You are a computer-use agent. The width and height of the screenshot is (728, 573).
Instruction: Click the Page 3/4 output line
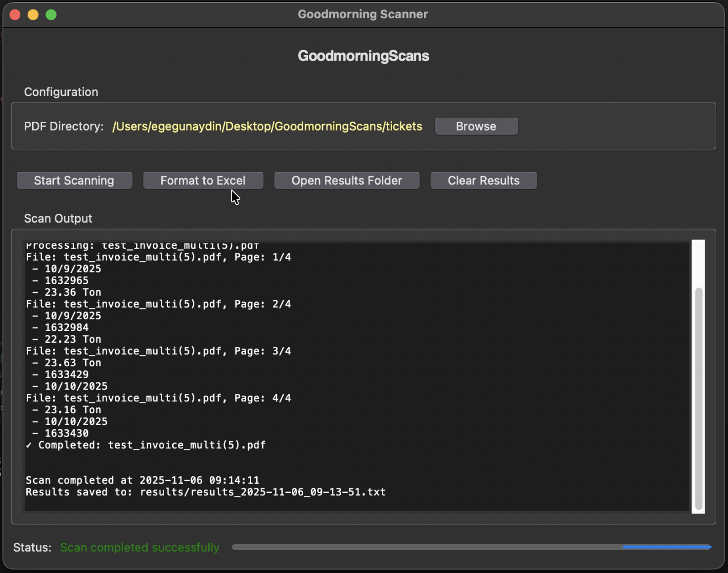click(158, 351)
